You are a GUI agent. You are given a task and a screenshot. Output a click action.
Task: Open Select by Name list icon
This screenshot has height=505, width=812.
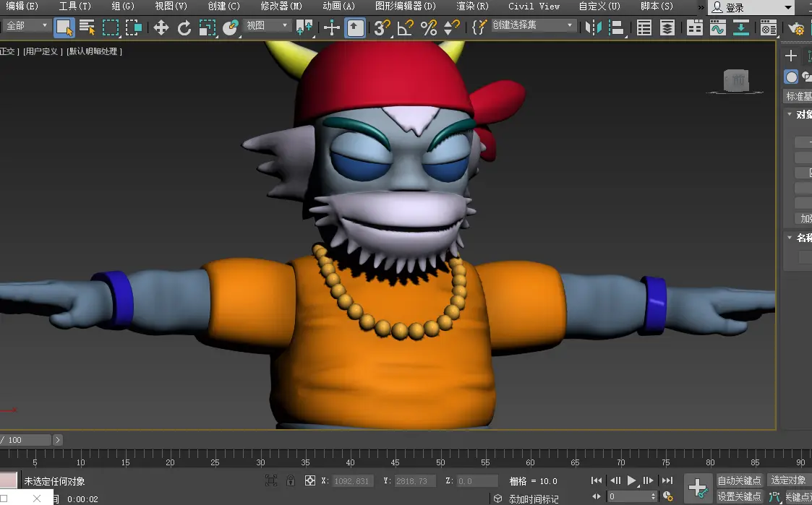click(x=87, y=28)
